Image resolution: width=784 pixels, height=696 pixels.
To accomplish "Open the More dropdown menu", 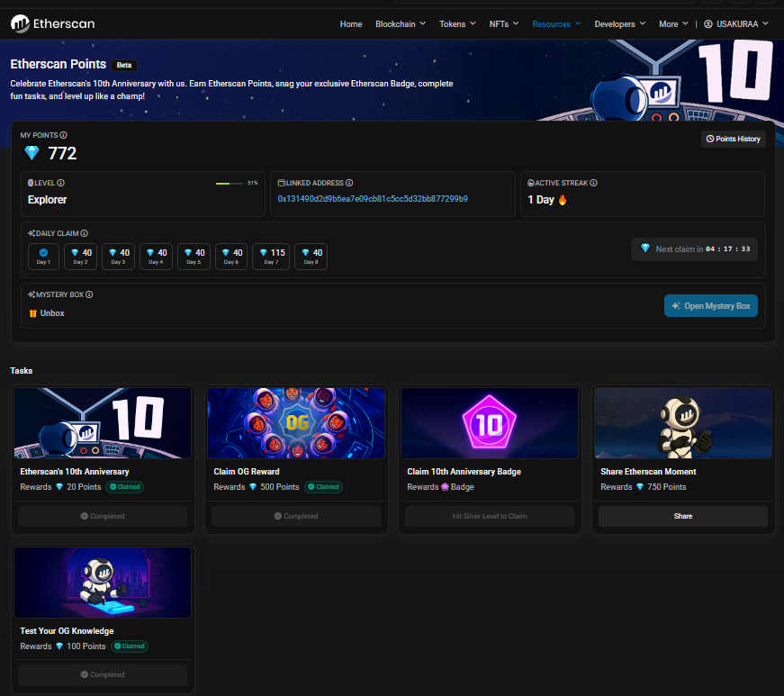I will point(673,24).
